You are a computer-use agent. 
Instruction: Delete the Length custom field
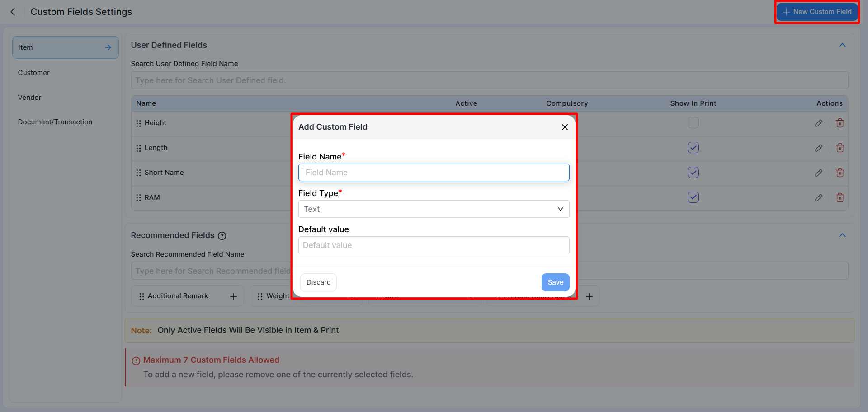point(840,148)
